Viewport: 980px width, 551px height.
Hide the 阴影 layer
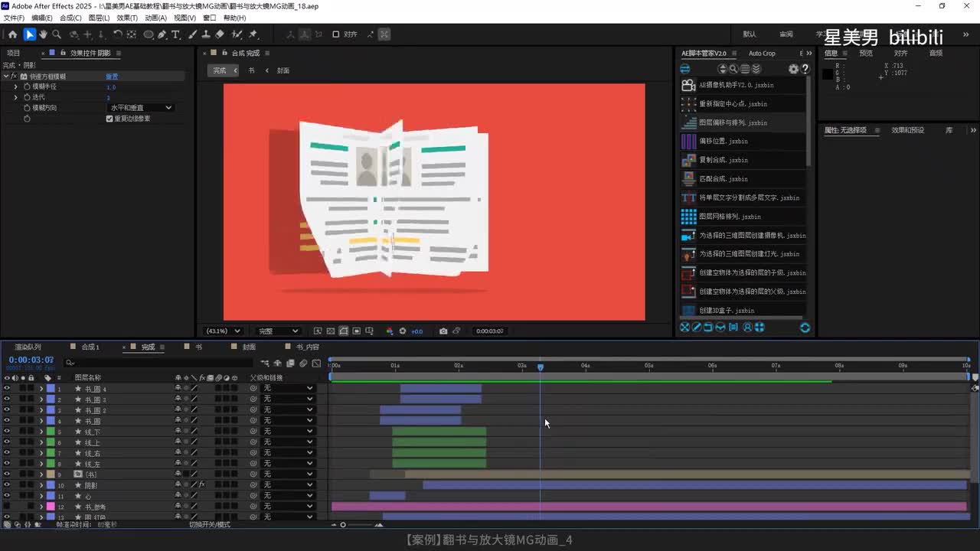7,485
